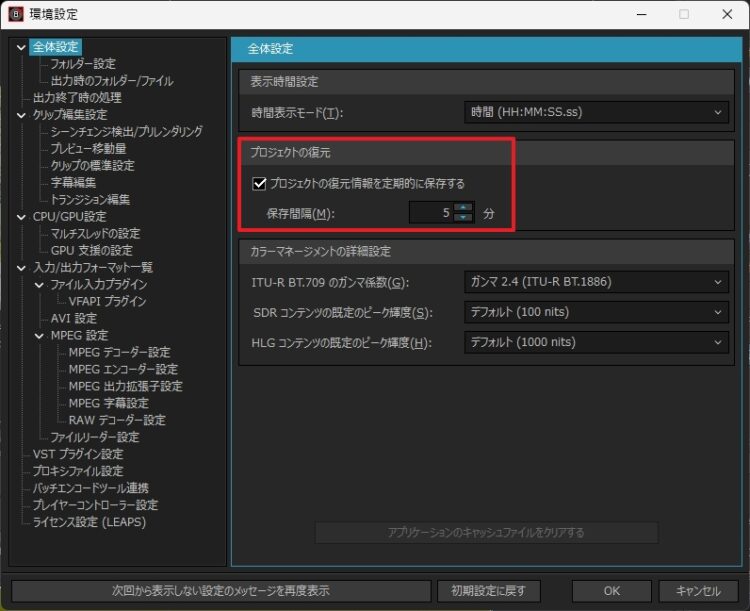Decrease 保存間隔 with the down arrow
Screen dimensions: 750x611
coord(463,218)
